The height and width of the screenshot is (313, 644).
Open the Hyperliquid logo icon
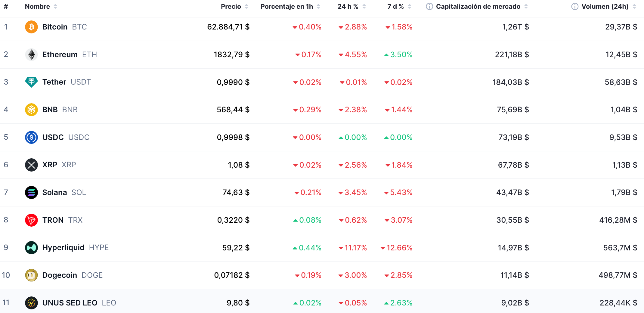(x=31, y=247)
